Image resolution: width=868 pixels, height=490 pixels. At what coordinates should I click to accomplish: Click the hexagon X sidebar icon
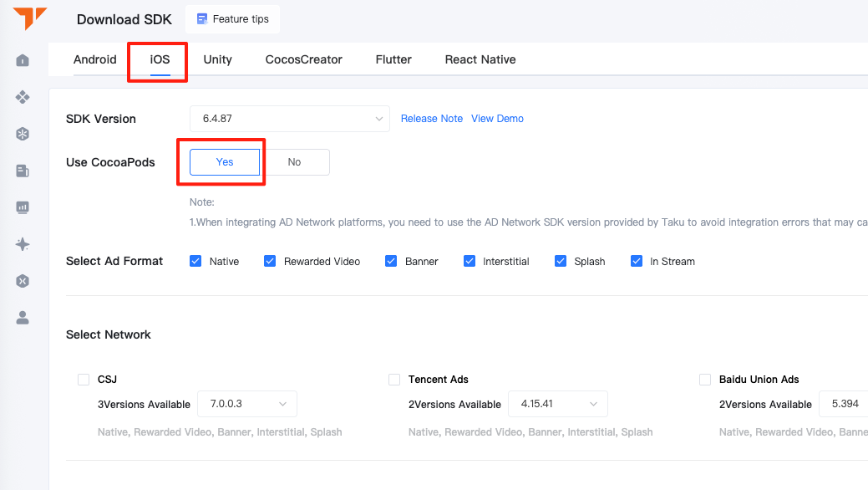[x=23, y=281]
